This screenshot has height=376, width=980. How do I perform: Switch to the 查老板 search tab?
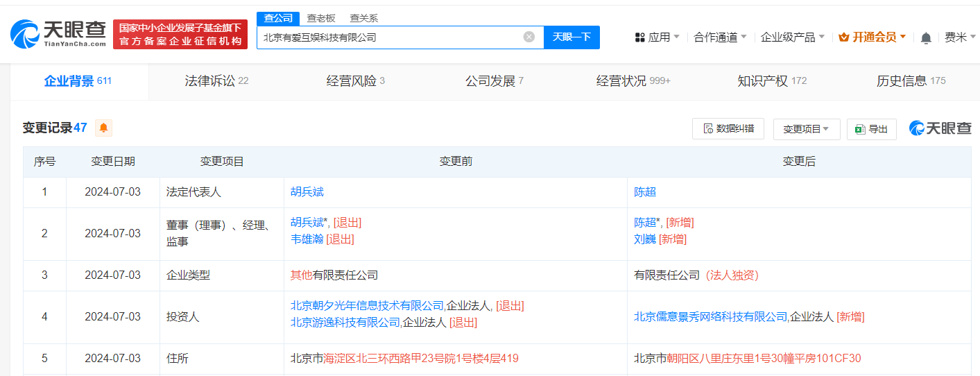tap(321, 19)
